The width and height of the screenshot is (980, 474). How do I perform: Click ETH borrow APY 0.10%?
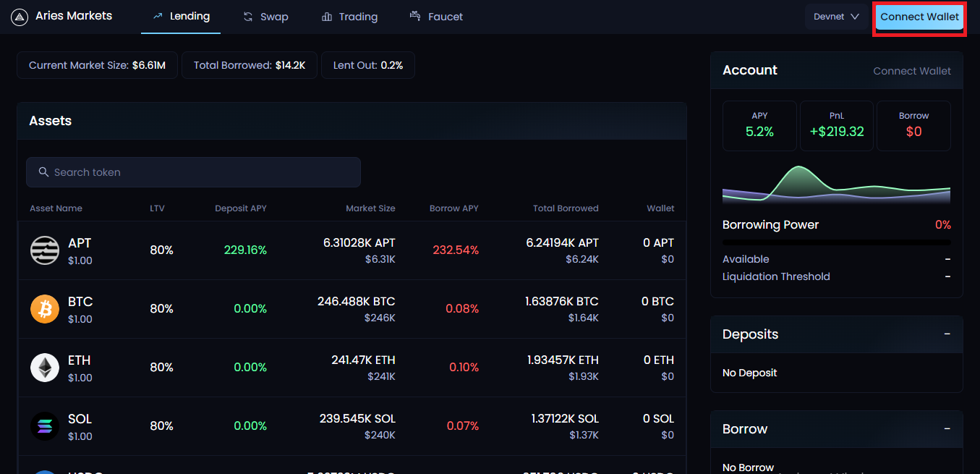pos(464,368)
